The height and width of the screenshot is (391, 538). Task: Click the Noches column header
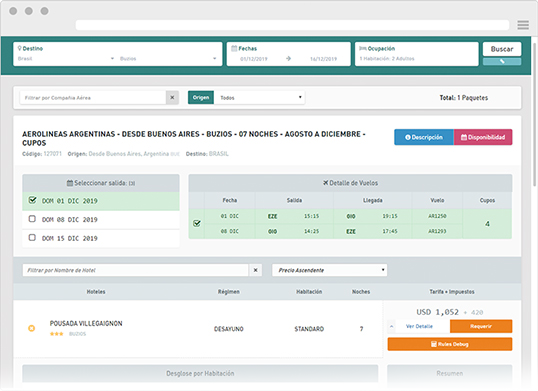(x=361, y=292)
